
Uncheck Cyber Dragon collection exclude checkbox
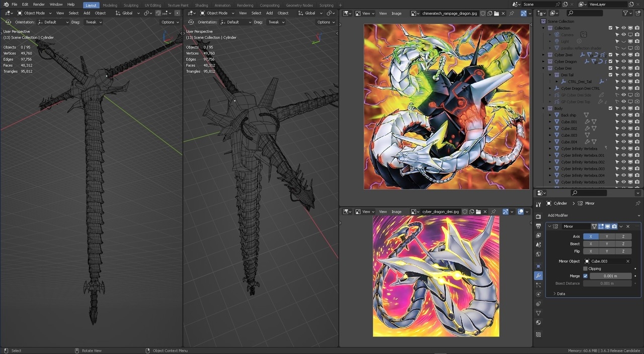tap(610, 61)
